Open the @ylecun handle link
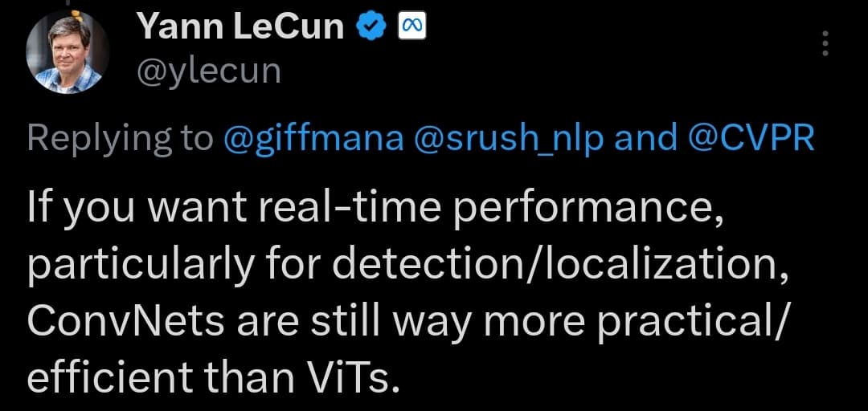 tap(209, 71)
